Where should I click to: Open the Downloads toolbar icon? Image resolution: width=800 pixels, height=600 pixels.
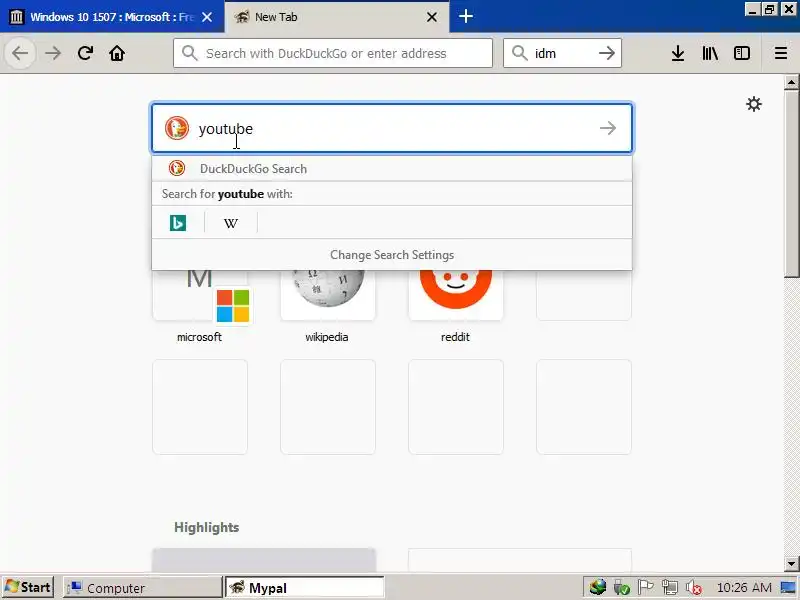tap(678, 53)
